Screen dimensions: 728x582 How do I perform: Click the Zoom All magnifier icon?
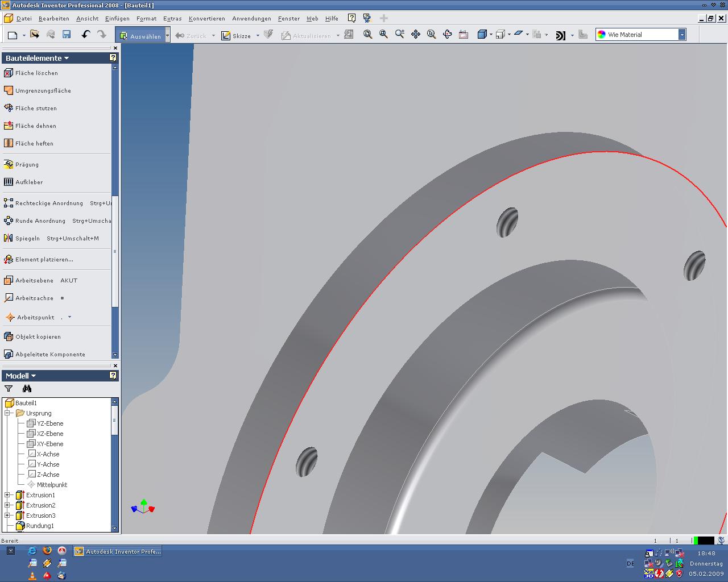point(367,35)
